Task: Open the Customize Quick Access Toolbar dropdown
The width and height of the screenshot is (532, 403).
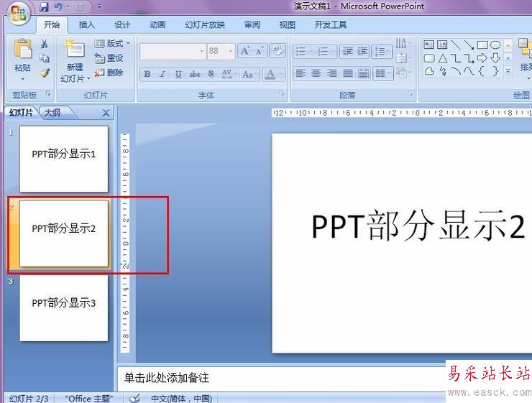Action: [99, 6]
